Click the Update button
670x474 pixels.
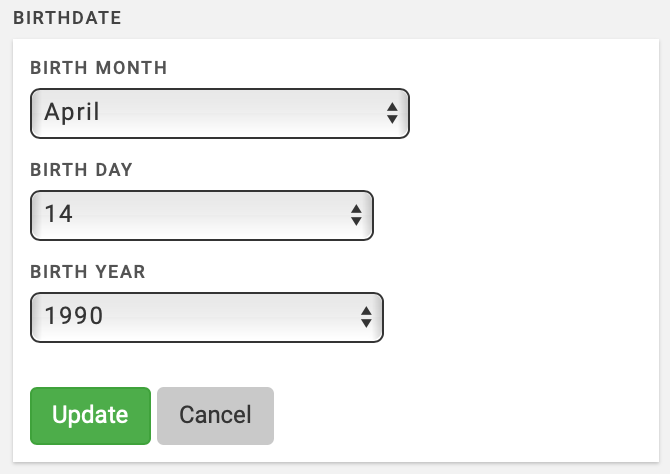coord(90,415)
